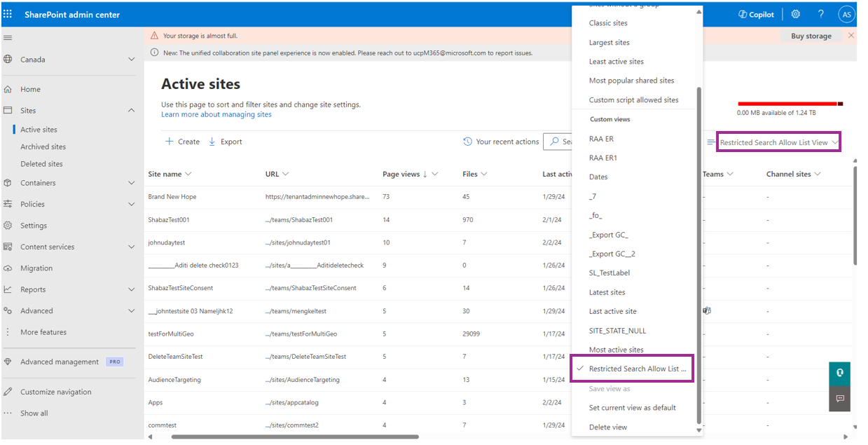Viewport: 868px width, 445px height.
Task: Open the feedback chat icon
Action: point(839,399)
